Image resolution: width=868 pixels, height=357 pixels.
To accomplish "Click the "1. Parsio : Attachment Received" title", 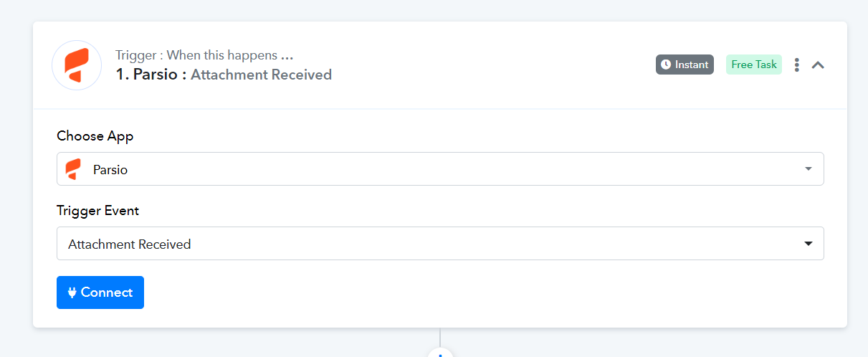I will 224,75.
